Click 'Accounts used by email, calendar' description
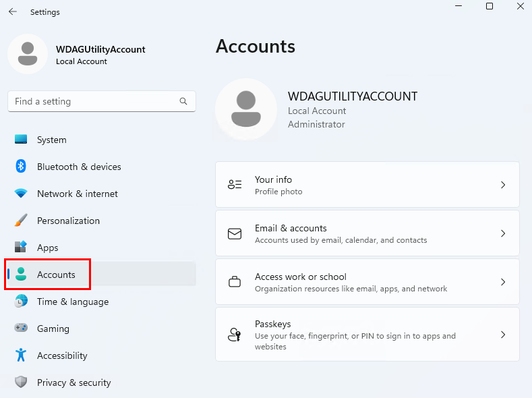 tap(341, 240)
